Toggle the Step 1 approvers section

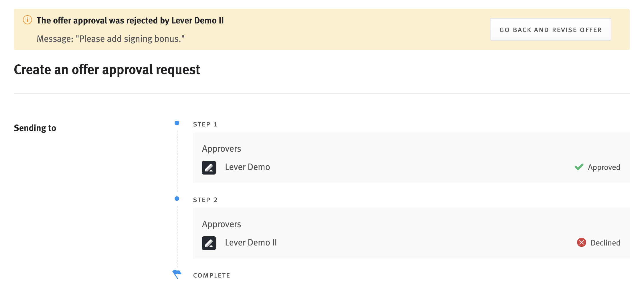point(222,148)
